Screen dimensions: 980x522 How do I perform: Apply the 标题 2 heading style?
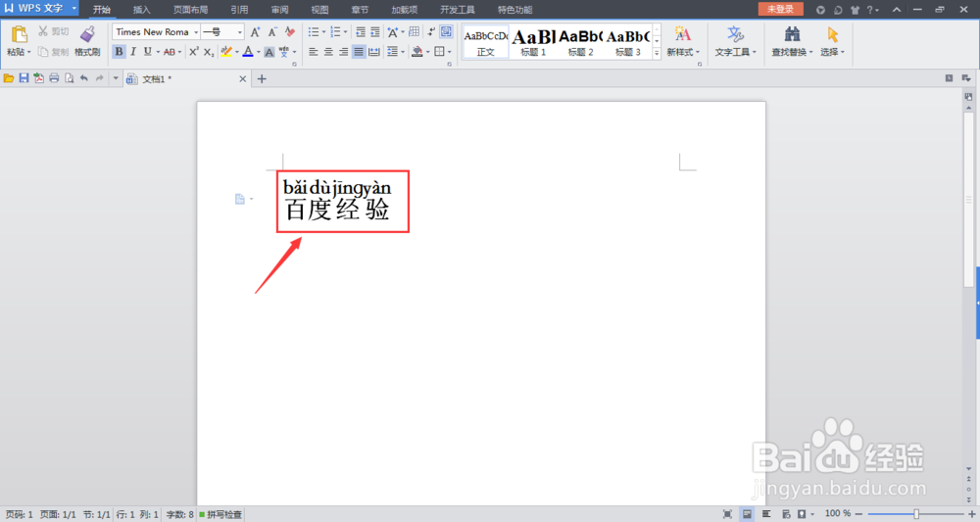(x=580, y=42)
